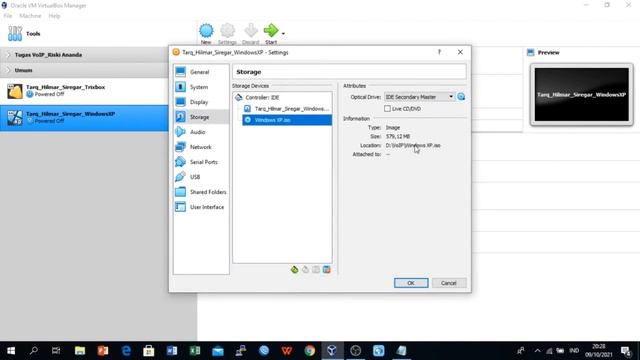
Task: Enable the Live CD/DVD checkbox
Action: (387, 109)
